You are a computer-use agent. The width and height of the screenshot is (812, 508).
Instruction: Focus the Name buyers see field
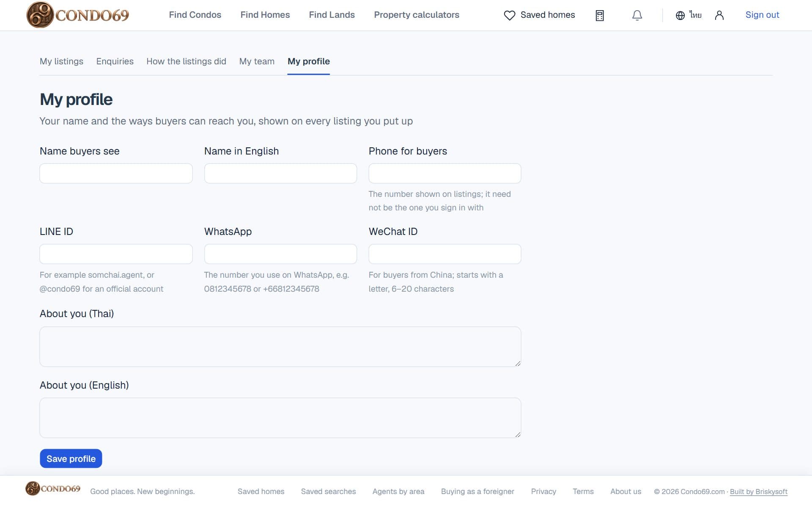point(116,174)
